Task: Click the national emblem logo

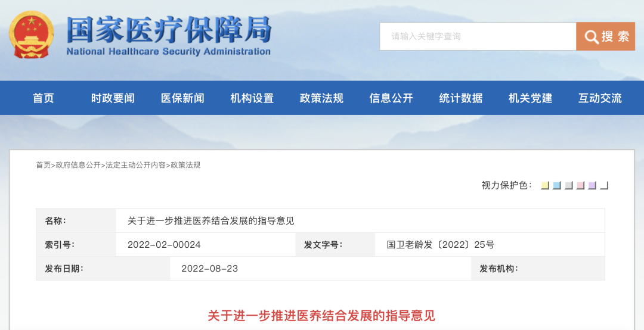Action: click(31, 35)
